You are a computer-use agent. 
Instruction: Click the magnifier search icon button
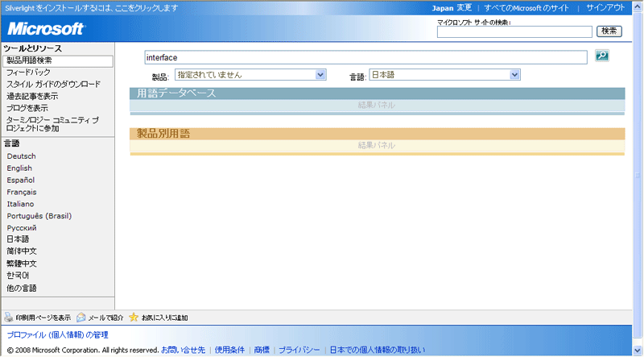pyautogui.click(x=602, y=56)
